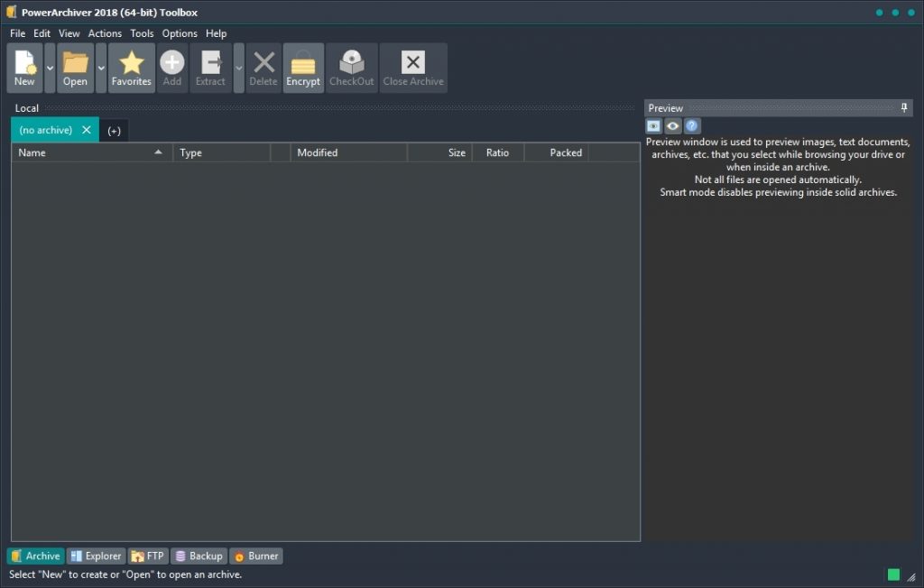Add a new tab with (+)
This screenshot has height=588, width=924.
tap(115, 131)
